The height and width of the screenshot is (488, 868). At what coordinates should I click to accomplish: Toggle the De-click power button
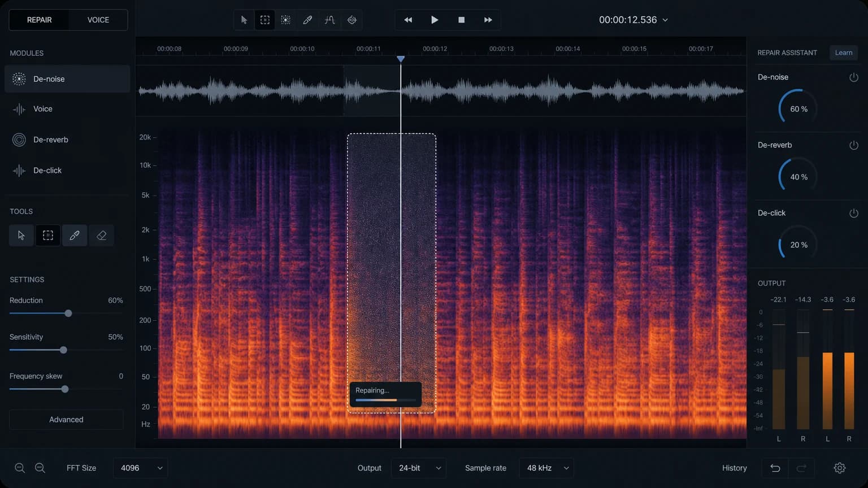854,213
